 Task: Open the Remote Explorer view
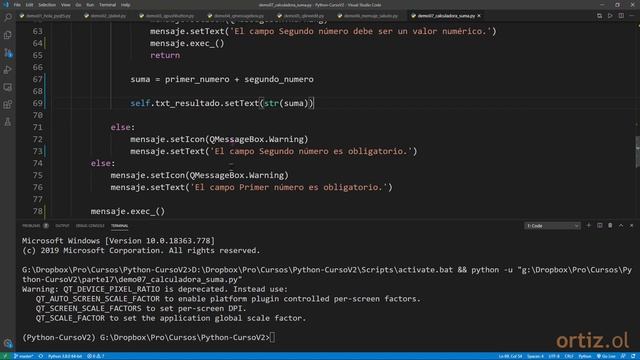coord(8,87)
